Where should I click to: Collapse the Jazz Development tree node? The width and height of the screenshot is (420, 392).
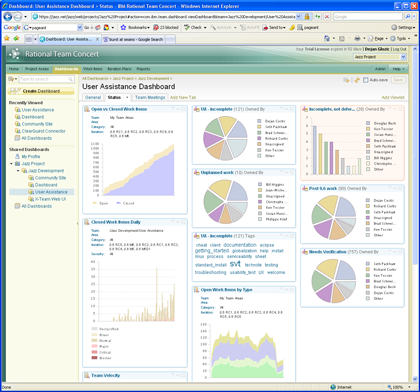[18, 171]
